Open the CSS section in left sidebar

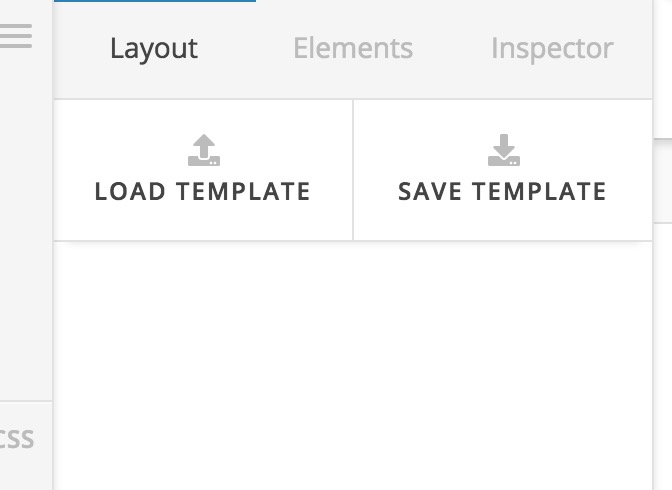[18, 438]
